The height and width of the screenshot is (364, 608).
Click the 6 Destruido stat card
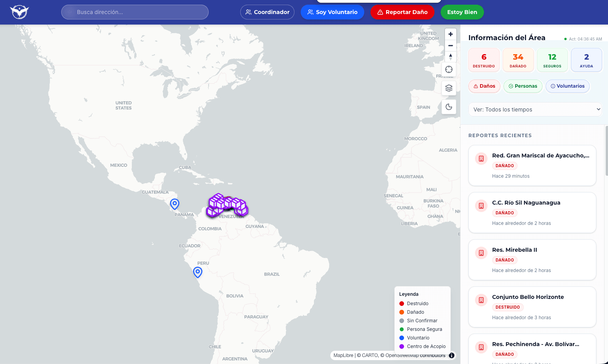click(484, 60)
